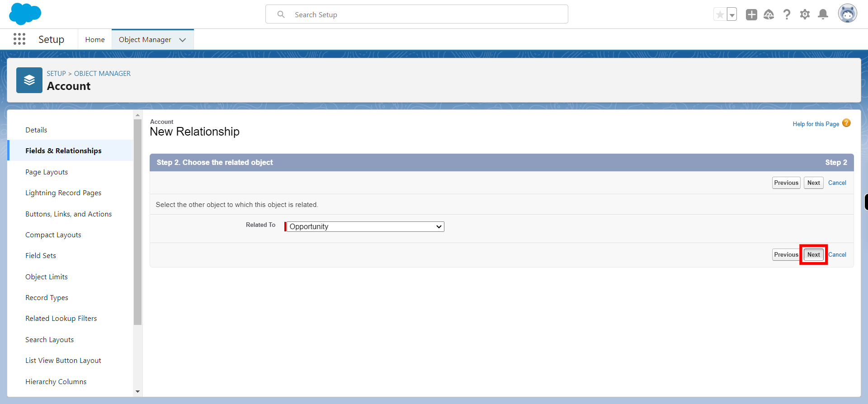
Task: Click the search magnifier icon
Action: [281, 14]
